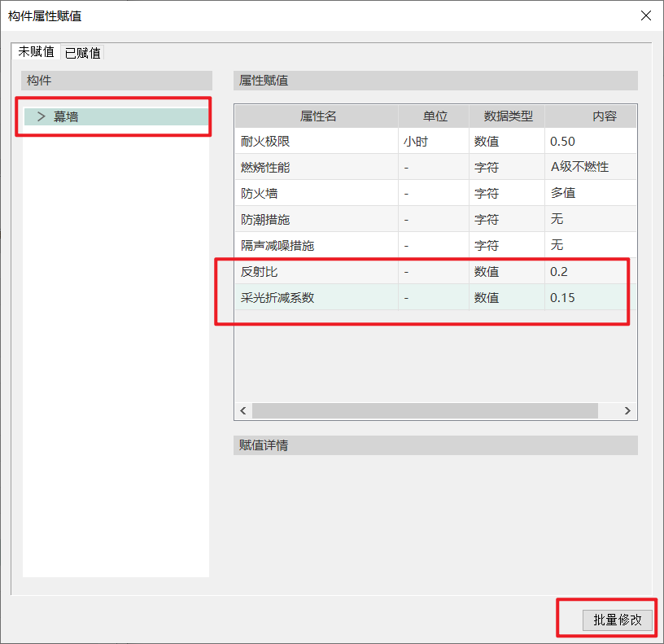Click 无 content in 隔声减噪措施 row
The height and width of the screenshot is (644, 664).
[x=590, y=245]
